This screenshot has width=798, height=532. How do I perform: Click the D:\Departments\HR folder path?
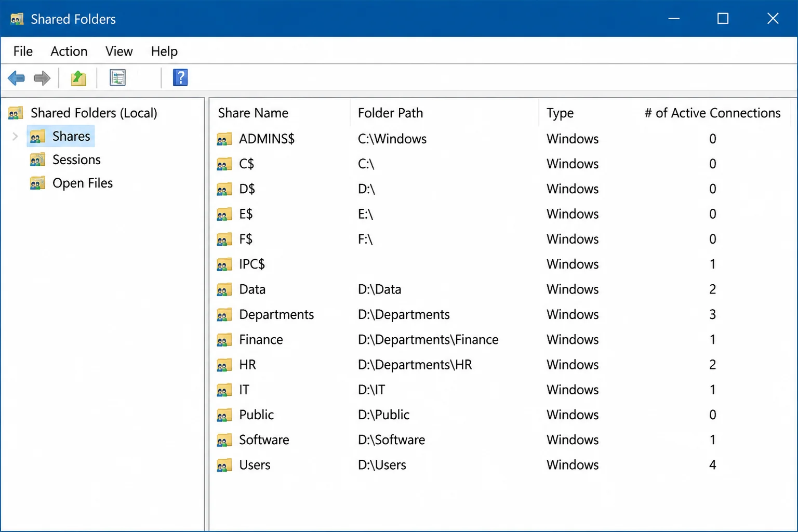pos(415,365)
